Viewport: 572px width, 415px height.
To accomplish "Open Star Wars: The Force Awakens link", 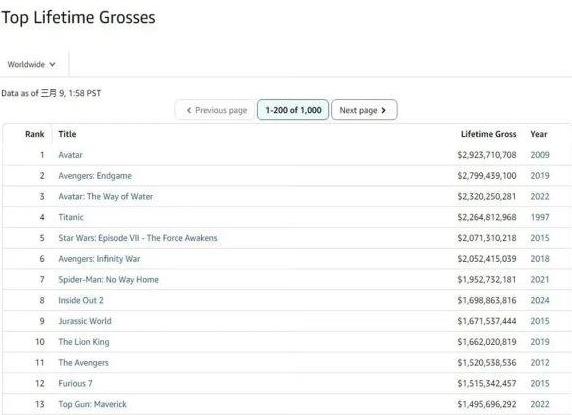I will point(138,238).
